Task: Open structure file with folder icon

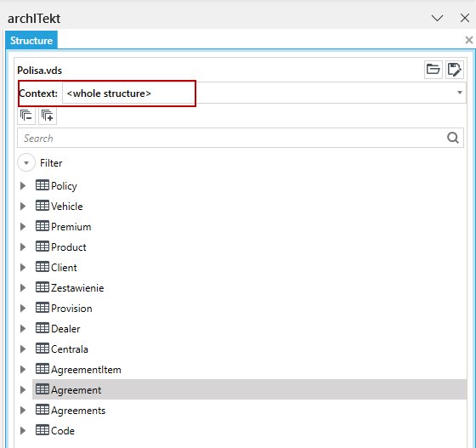Action: point(433,70)
